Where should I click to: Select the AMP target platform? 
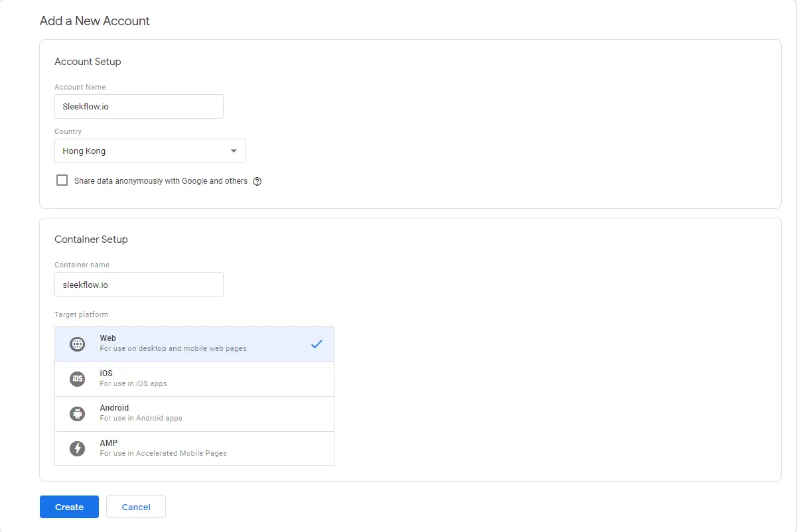[194, 448]
